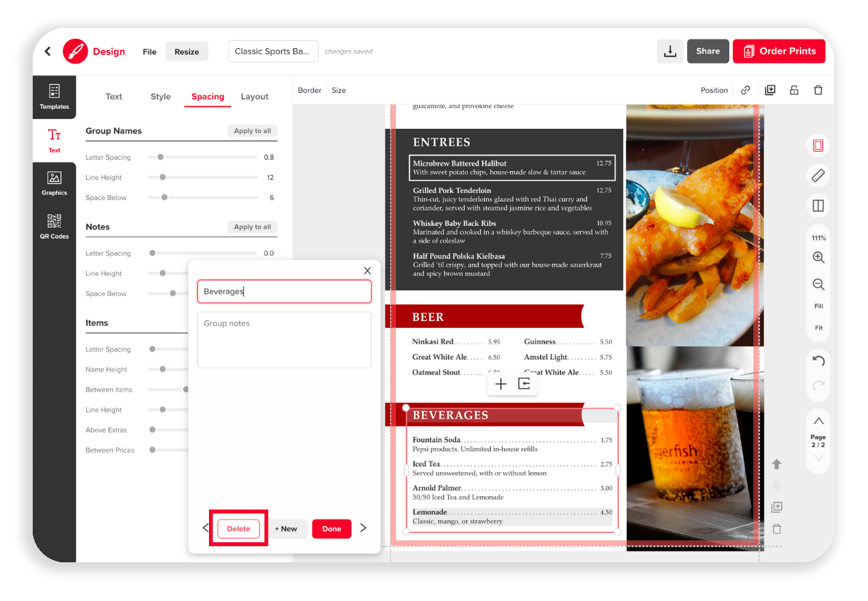Click the Arnold Palmer menu item
Screen dimensions: 868x601
point(512,492)
